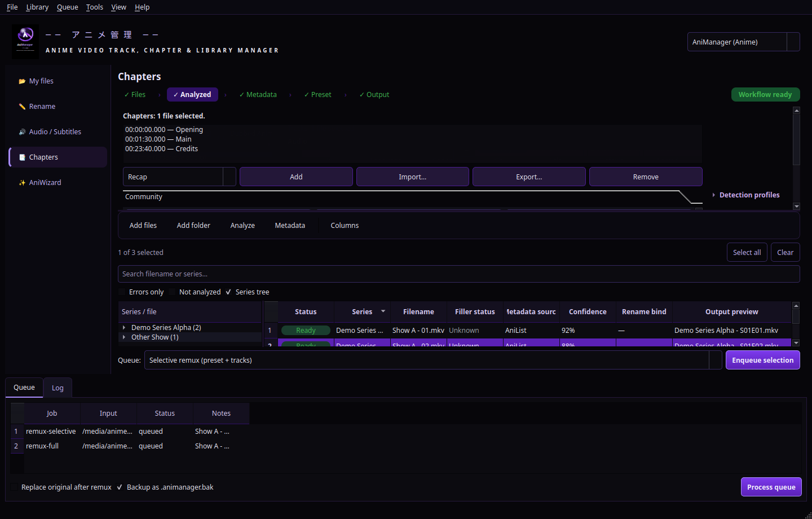Open the Queue menu in menu bar
Image resolution: width=812 pixels, height=519 pixels.
tap(68, 7)
